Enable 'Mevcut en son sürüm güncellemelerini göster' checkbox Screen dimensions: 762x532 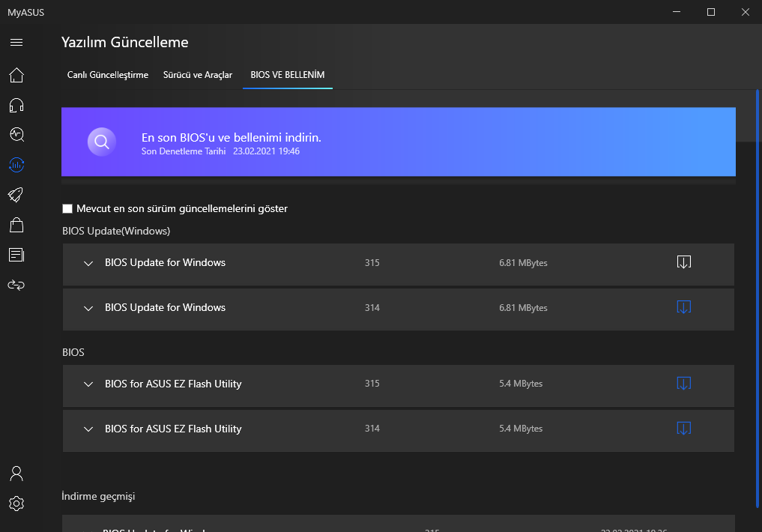pos(67,208)
